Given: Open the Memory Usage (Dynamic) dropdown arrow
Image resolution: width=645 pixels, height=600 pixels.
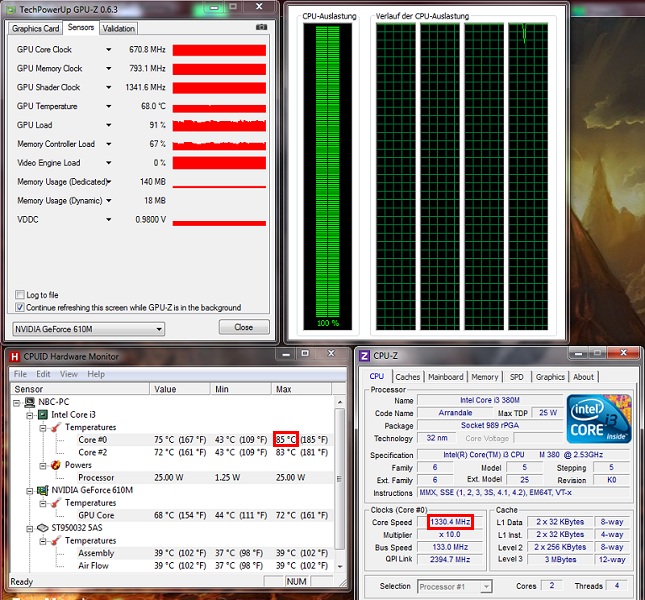Looking at the screenshot, I should pyautogui.click(x=109, y=201).
